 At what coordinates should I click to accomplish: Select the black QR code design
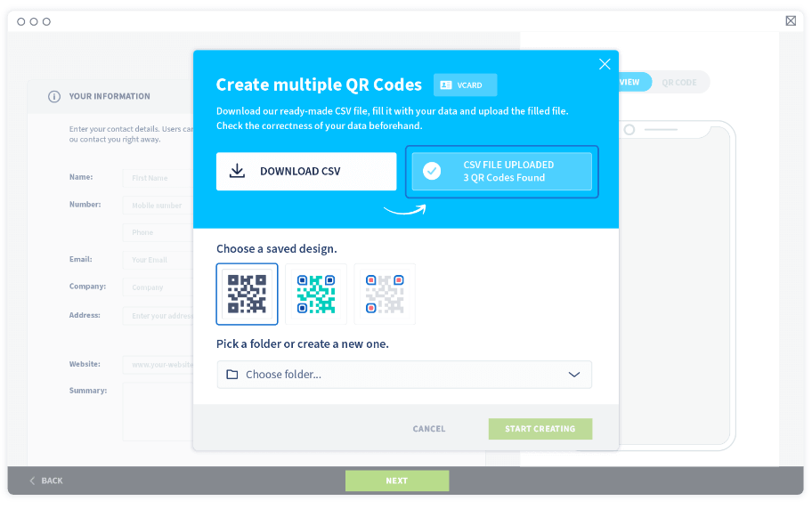pos(247,295)
